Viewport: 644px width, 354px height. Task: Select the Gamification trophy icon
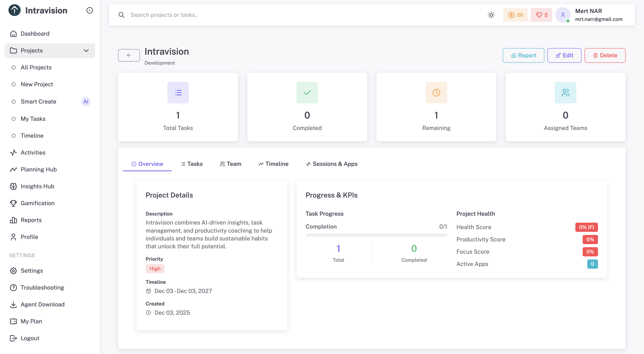[13, 203]
